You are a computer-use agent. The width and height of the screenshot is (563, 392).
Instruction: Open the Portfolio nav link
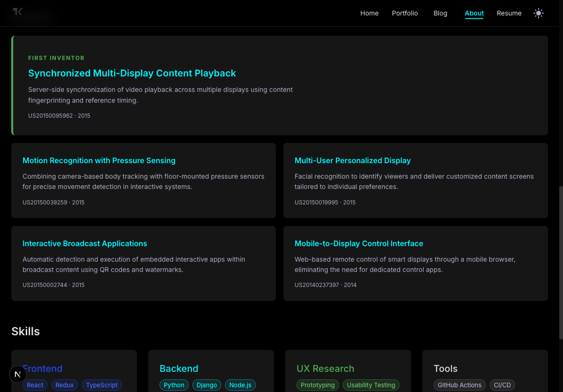[x=405, y=13]
